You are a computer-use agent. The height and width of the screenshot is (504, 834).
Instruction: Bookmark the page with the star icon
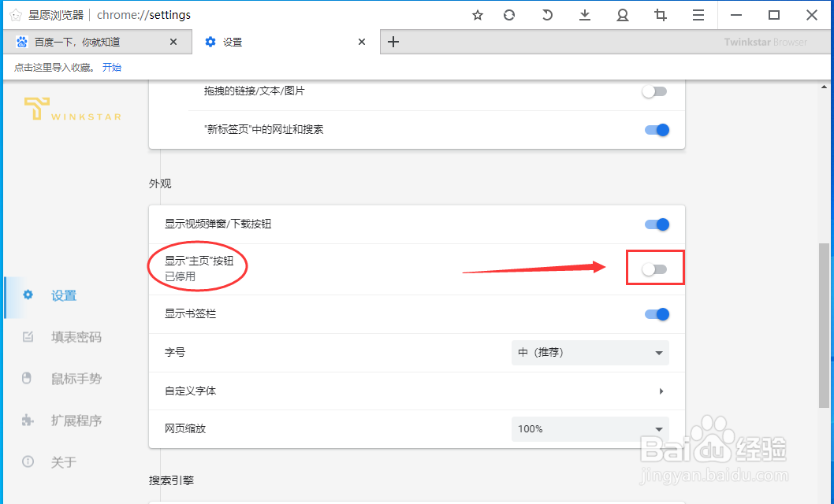477,14
